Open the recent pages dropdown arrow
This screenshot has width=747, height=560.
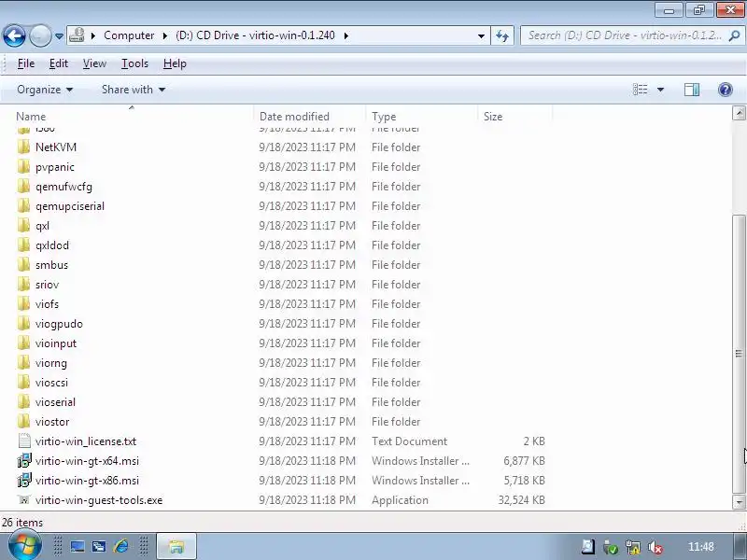click(59, 35)
